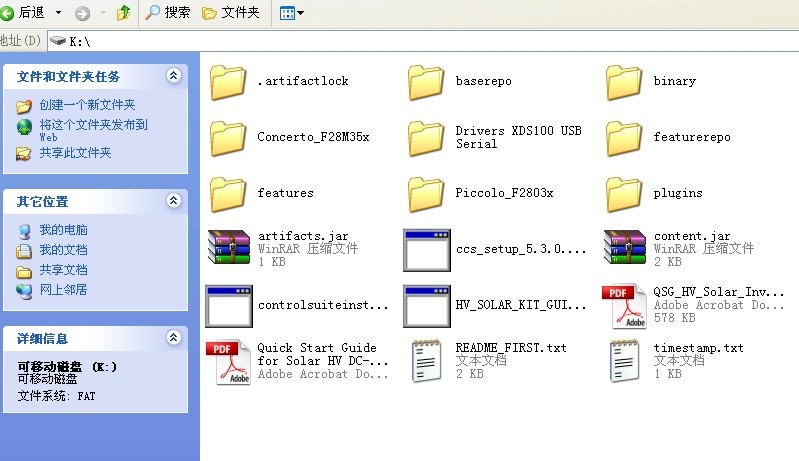799x461 pixels.
Task: Go up one folder level icon
Action: click(x=123, y=13)
